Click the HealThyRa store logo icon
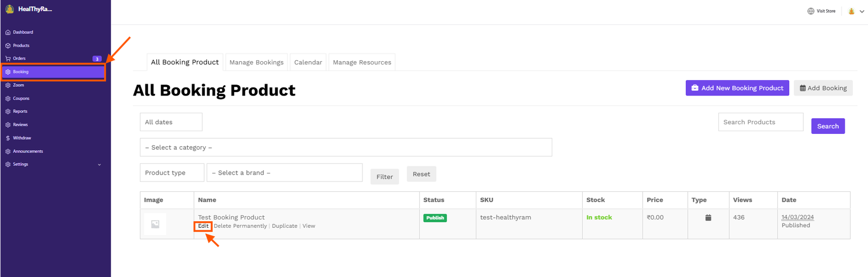 point(9,9)
